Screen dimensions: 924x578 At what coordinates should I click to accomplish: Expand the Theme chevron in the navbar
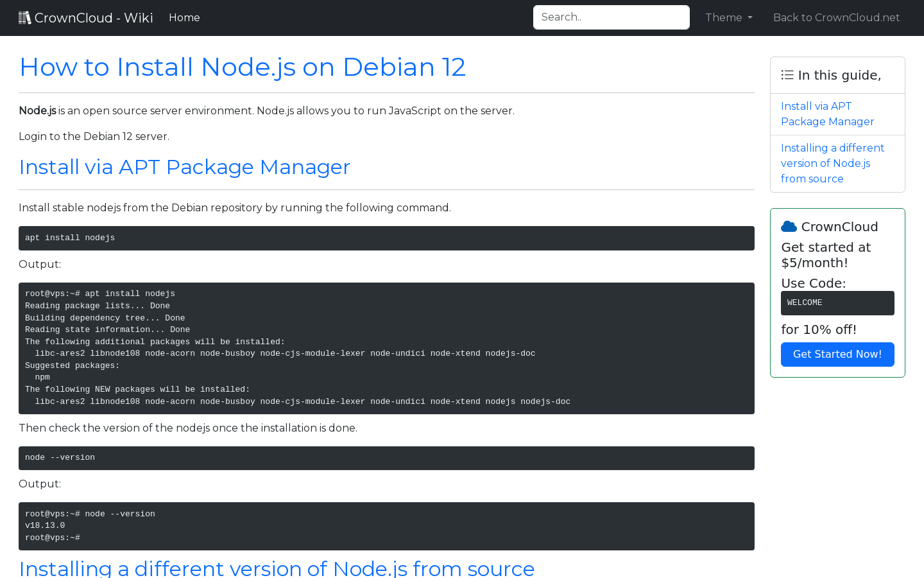click(749, 18)
